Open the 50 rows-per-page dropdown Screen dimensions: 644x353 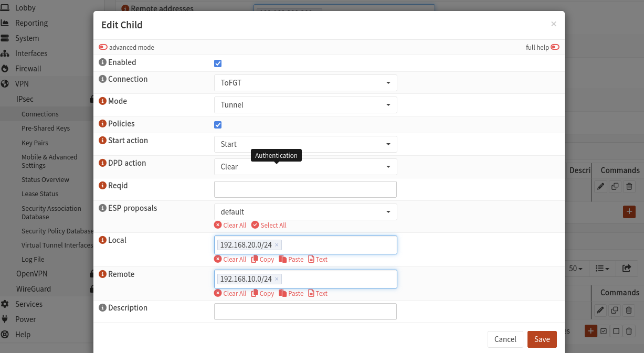click(x=576, y=269)
